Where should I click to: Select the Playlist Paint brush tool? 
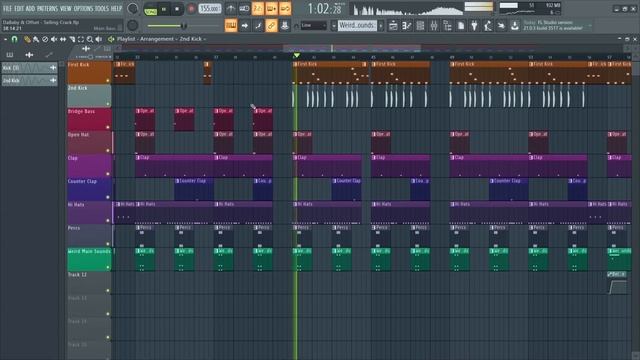click(x=36, y=39)
